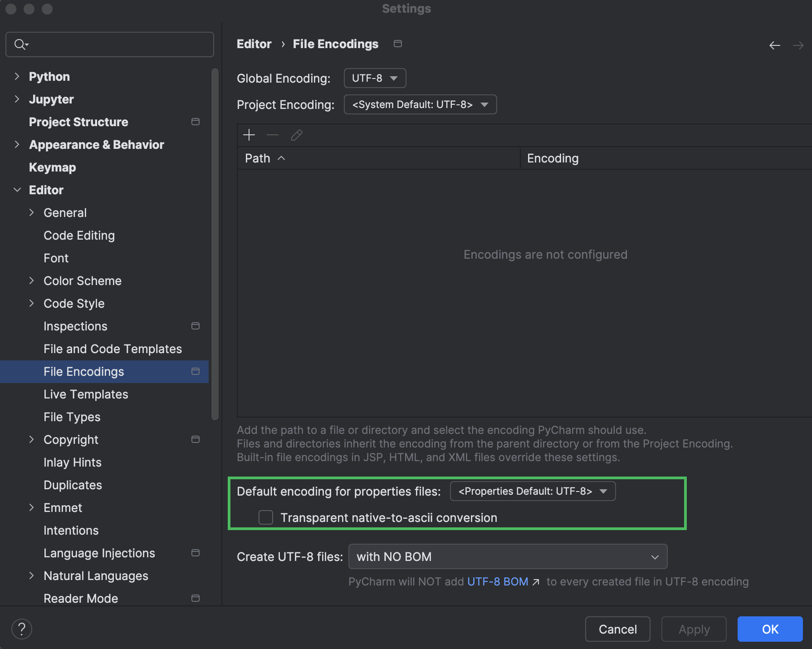This screenshot has width=812, height=649.
Task: Click project icon on Inspections row
Action: [x=196, y=326]
